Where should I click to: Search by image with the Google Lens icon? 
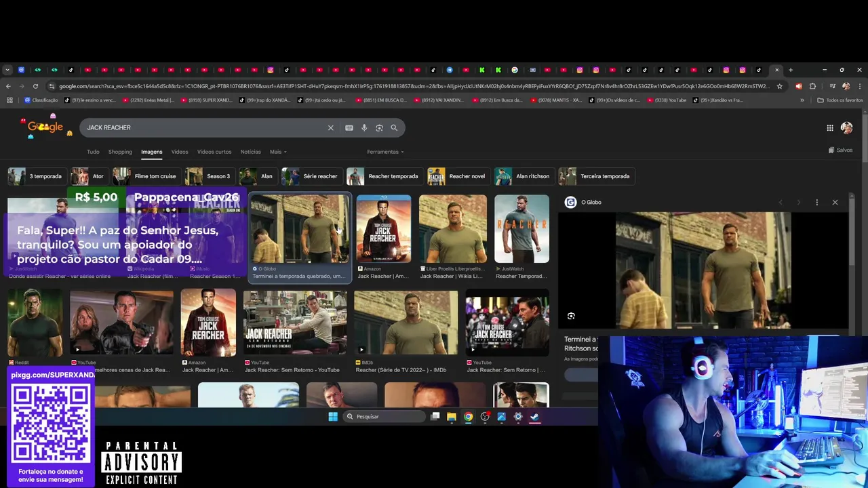point(379,127)
